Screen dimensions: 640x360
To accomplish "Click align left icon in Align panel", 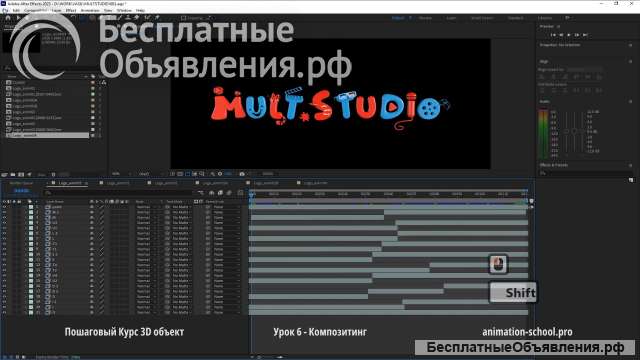I will click(x=542, y=77).
